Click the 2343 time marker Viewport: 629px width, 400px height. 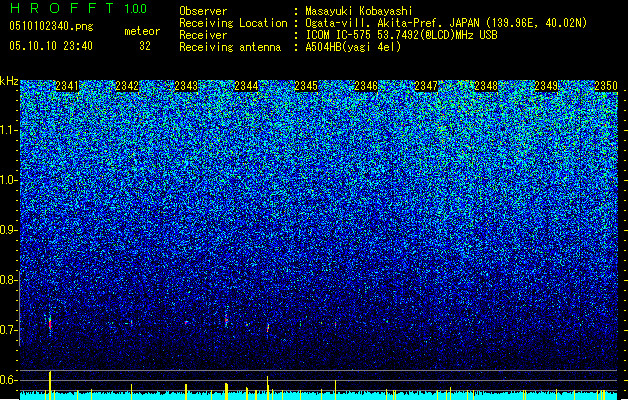187,86
